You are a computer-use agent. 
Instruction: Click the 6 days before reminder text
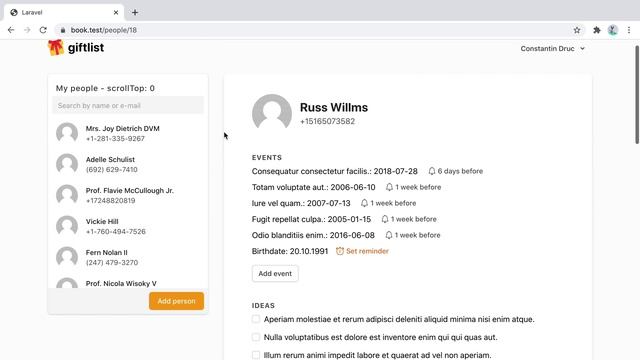(460, 171)
